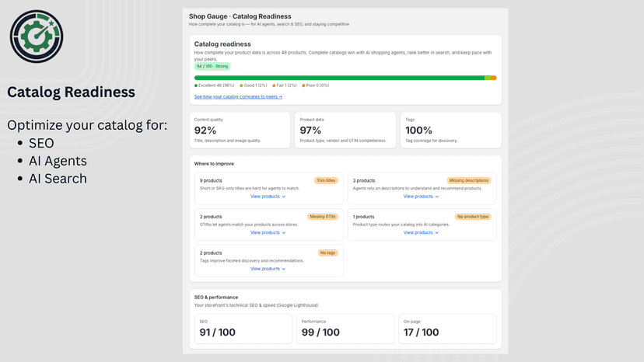Click the Good 1 legend dot
This screenshot has height=362, width=644.
241,85
